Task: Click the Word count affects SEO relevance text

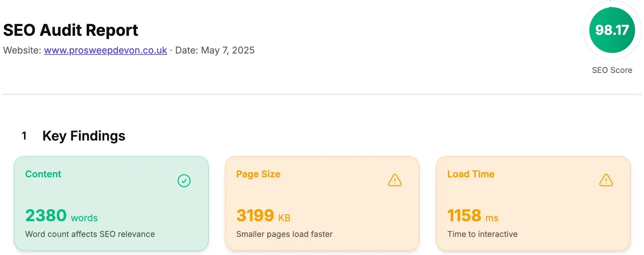Action: (90, 234)
